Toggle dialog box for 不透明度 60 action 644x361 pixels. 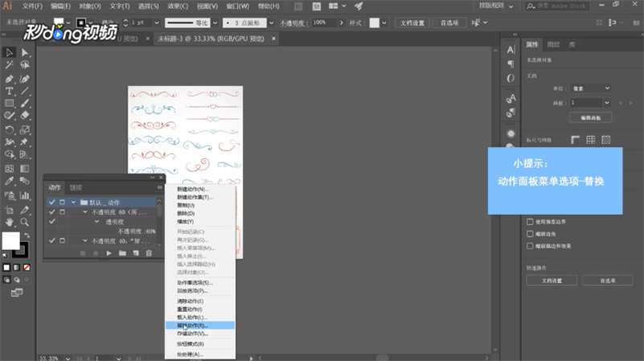[x=62, y=212]
